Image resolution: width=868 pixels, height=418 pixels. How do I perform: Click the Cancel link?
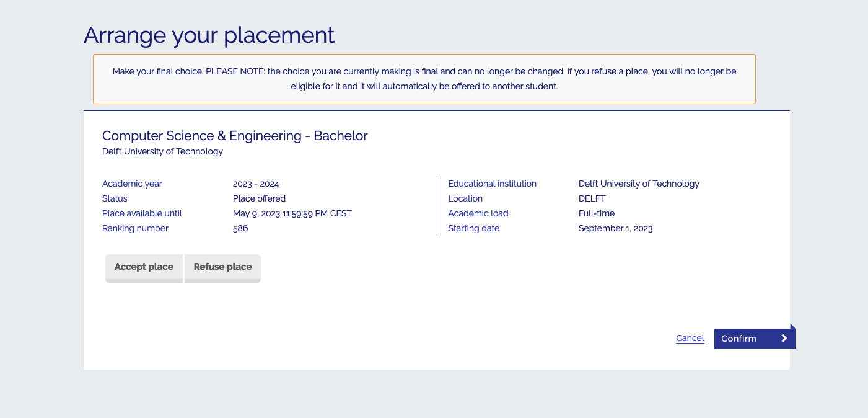pos(690,338)
